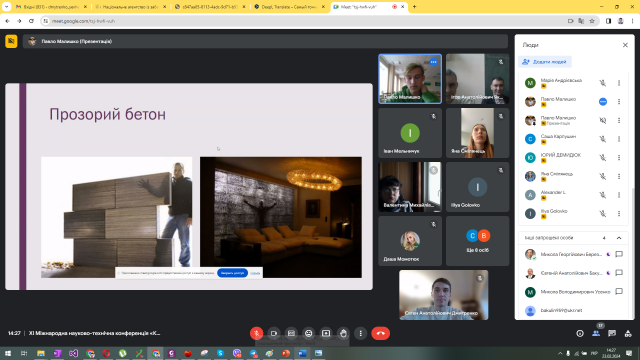Click the people panel vertical scrollbar

click(x=632, y=253)
